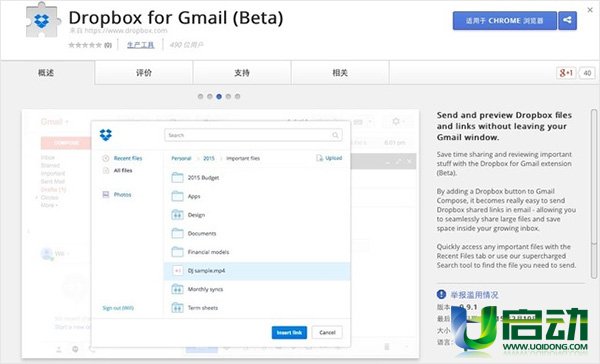Close the extension detail overlay with the X

pos(590,10)
